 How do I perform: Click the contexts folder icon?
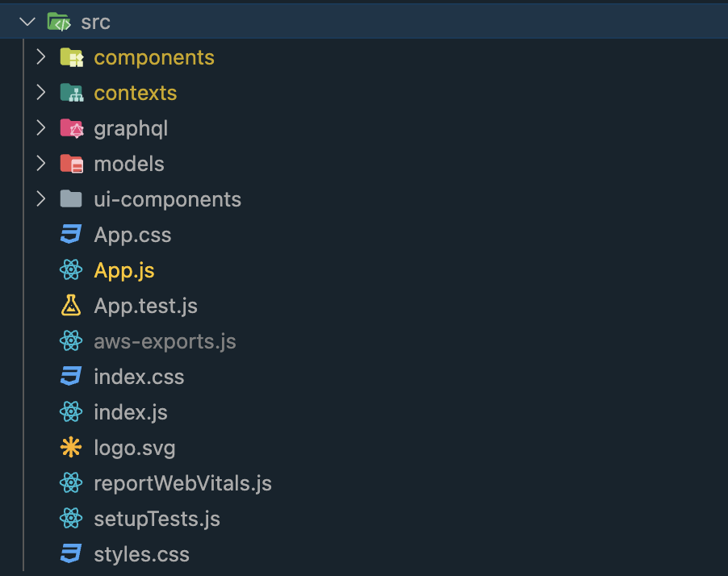pos(73,93)
